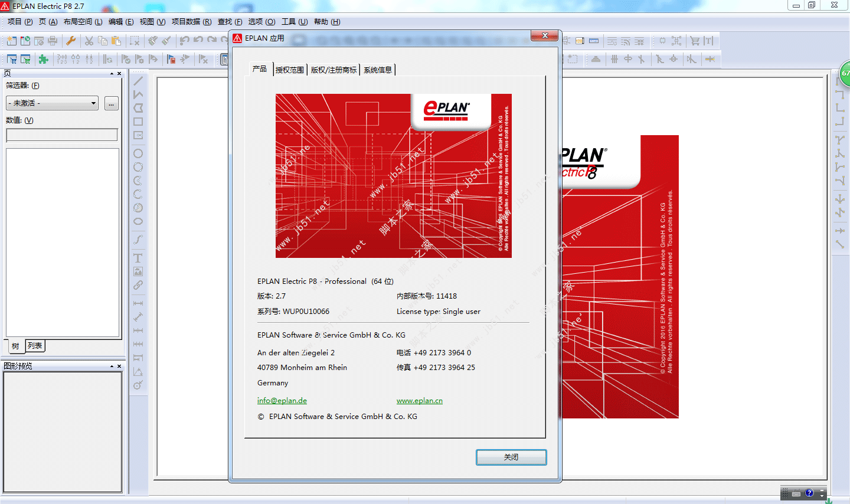This screenshot has width=850, height=504.
Task: Select the Polyline drawing tool
Action: (x=138, y=94)
